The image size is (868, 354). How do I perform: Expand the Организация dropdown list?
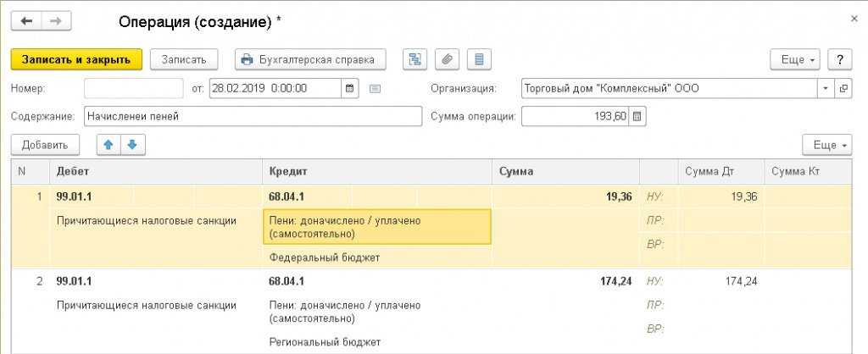click(826, 88)
